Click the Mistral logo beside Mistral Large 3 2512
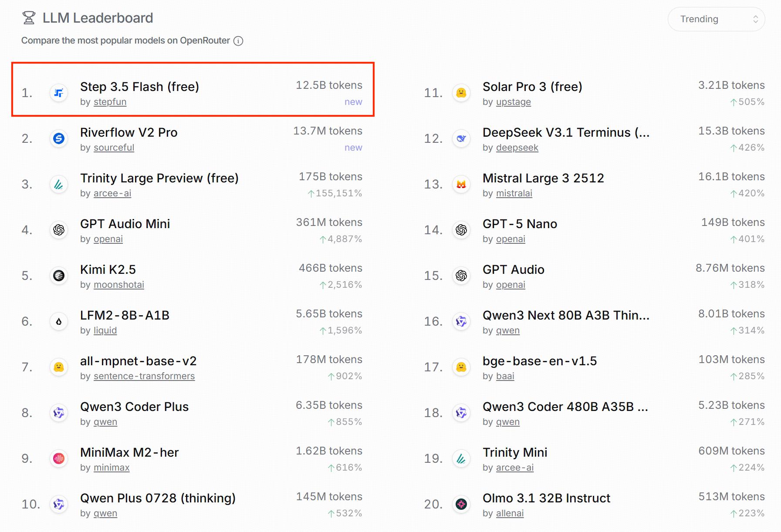 pos(461,184)
